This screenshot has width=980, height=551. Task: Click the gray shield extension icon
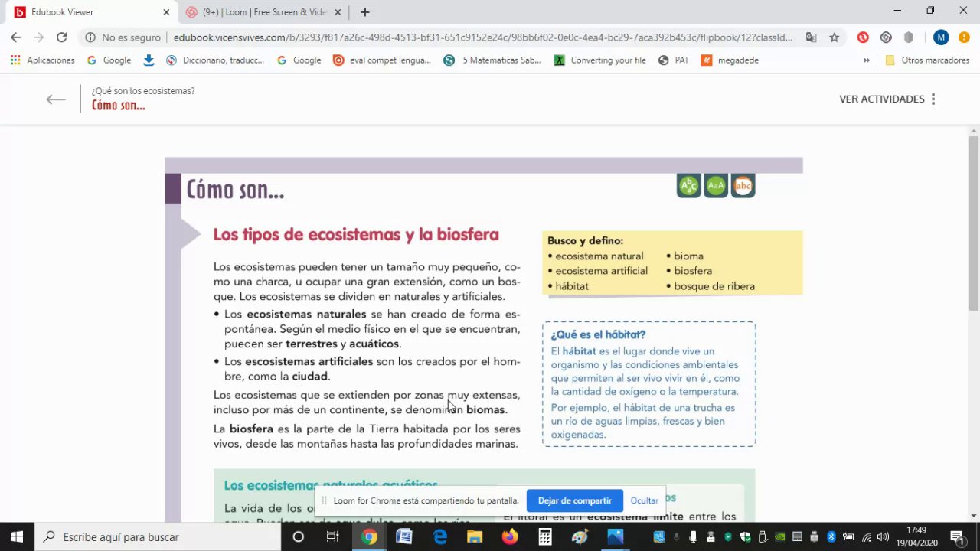point(909,37)
